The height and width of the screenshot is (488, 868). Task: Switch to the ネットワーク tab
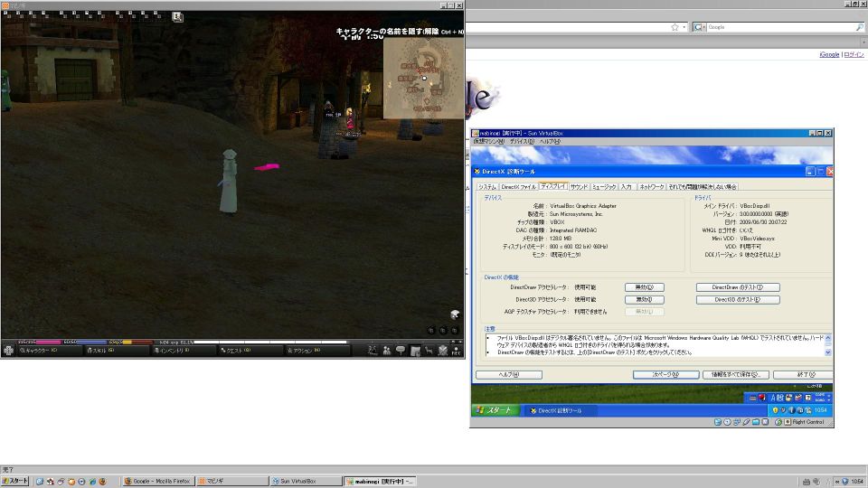[651, 186]
